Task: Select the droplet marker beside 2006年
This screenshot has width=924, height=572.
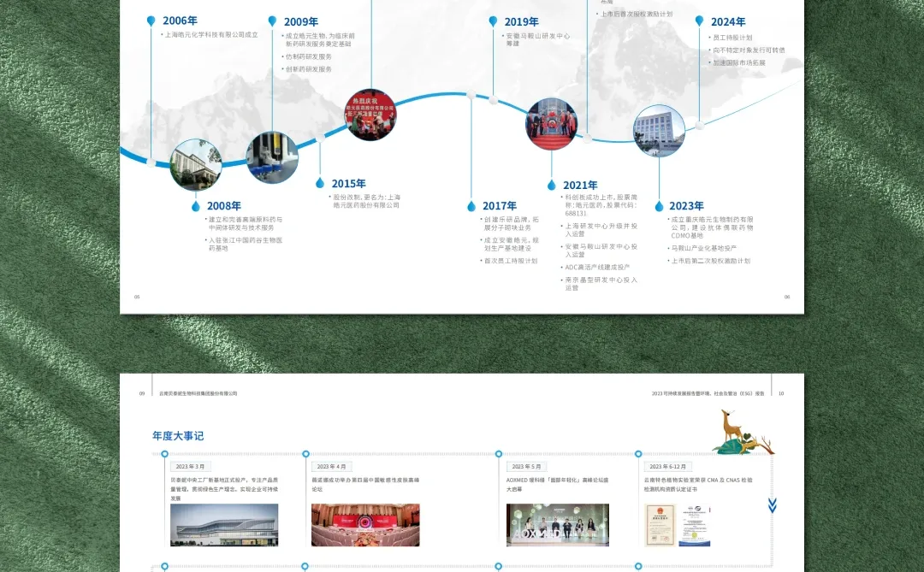Action: pos(152,21)
